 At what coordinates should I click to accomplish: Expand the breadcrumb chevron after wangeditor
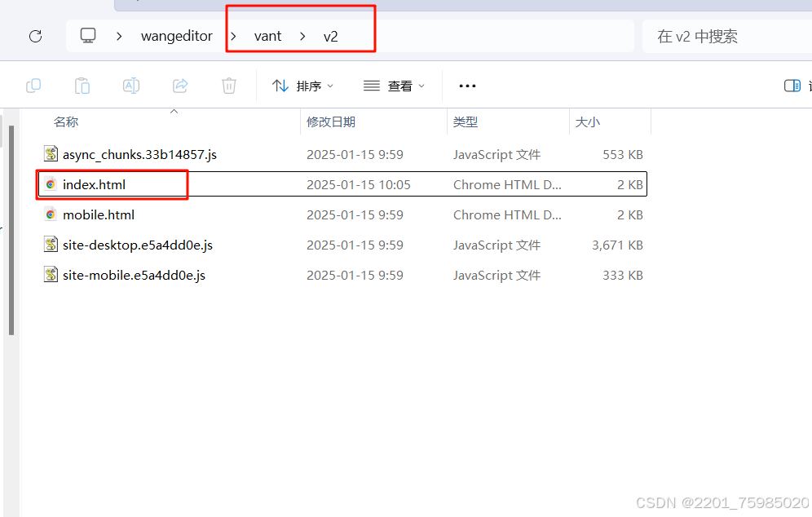click(x=232, y=36)
